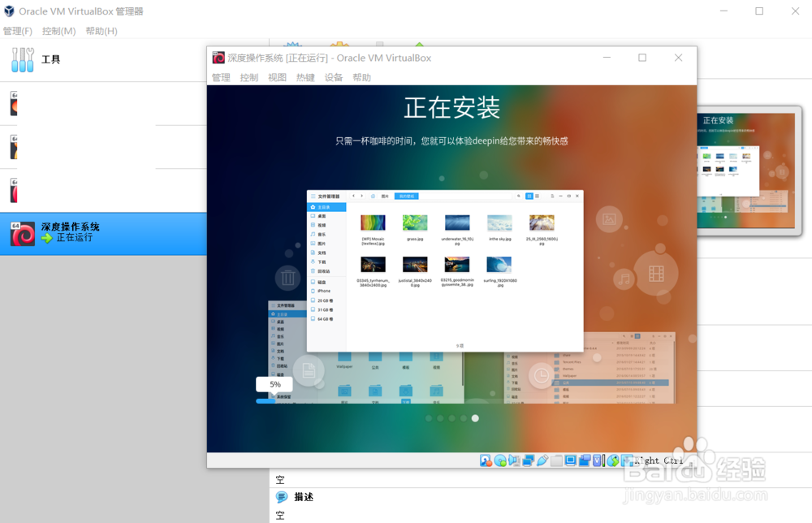Image resolution: width=812 pixels, height=523 pixels.
Task: Click the deepin coffee-time subtitle text
Action: [451, 140]
